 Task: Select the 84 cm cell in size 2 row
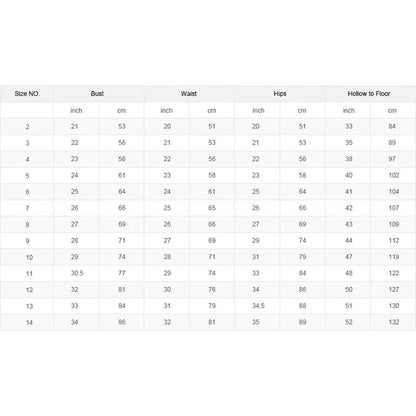click(392, 126)
